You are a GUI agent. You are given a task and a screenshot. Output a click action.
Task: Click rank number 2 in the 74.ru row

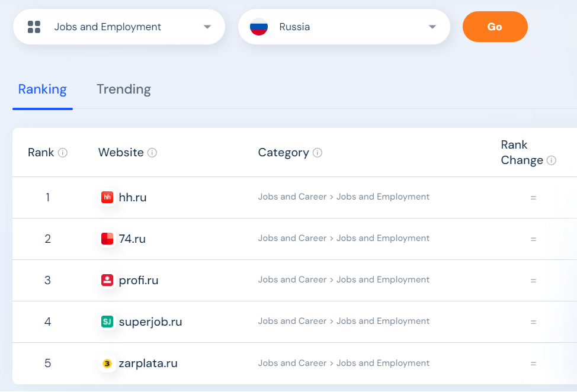47,239
